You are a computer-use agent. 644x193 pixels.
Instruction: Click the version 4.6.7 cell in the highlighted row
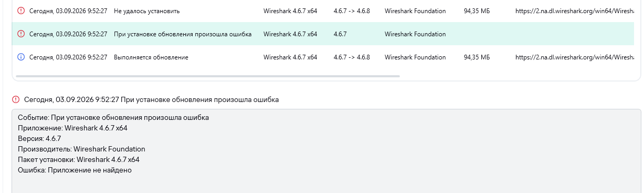point(341,34)
